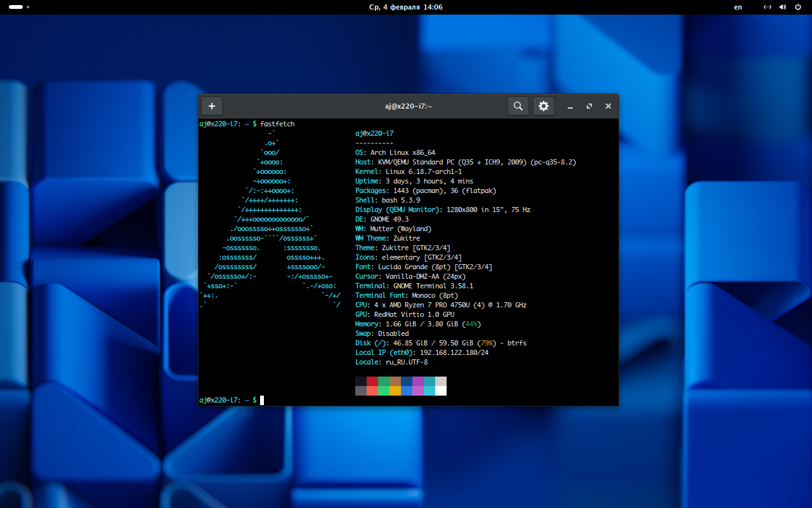Click the local IP address 192.168.122.180/24
Screen dimensions: 812x508
pos(454,352)
